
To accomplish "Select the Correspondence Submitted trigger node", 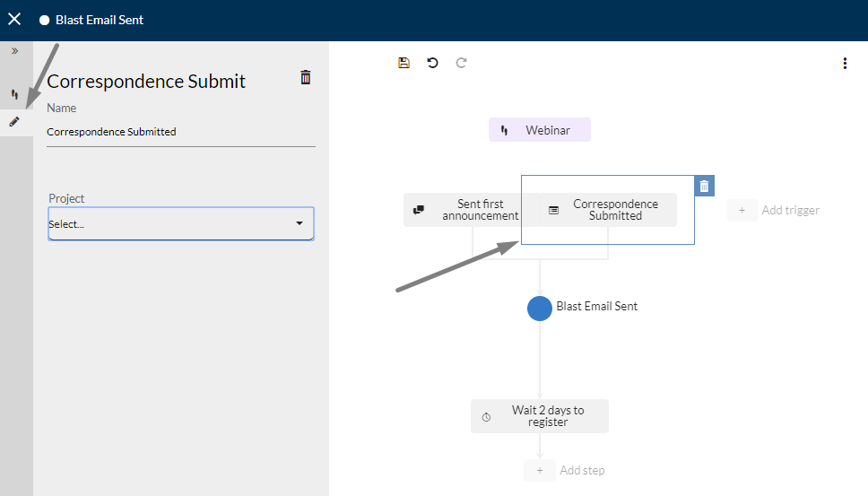I will coord(608,210).
